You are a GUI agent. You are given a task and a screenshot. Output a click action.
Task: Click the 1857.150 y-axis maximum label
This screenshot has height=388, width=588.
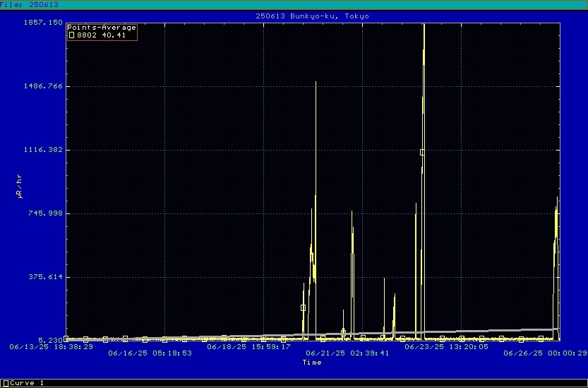[44, 23]
